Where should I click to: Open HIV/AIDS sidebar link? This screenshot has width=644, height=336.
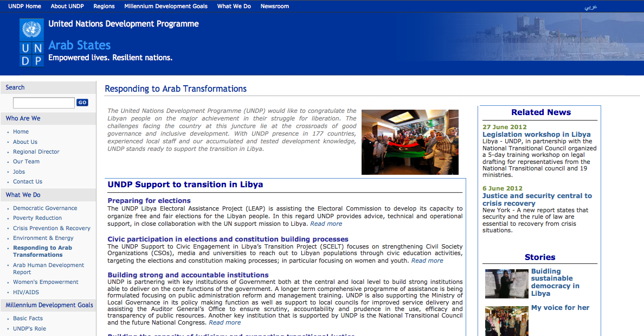tap(26, 293)
